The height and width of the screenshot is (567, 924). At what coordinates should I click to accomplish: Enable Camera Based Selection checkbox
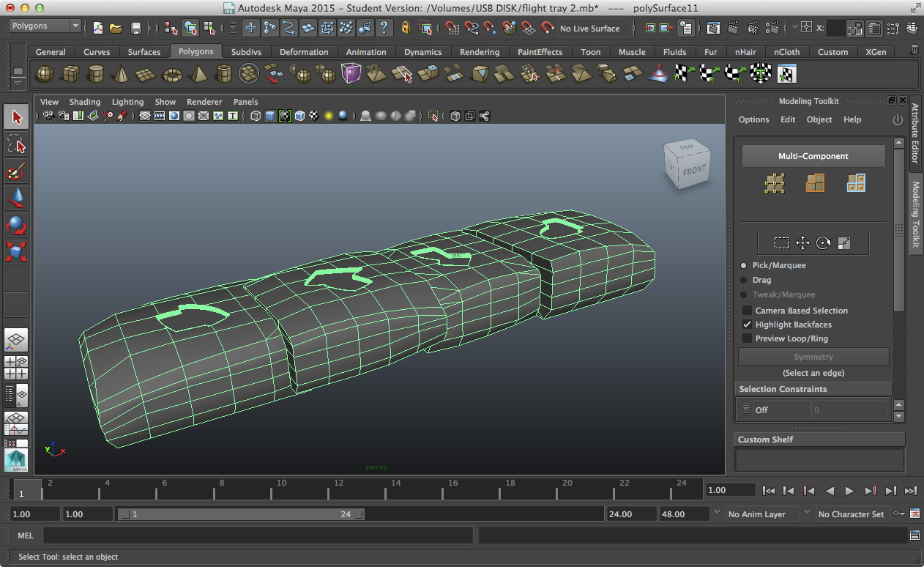coord(748,311)
